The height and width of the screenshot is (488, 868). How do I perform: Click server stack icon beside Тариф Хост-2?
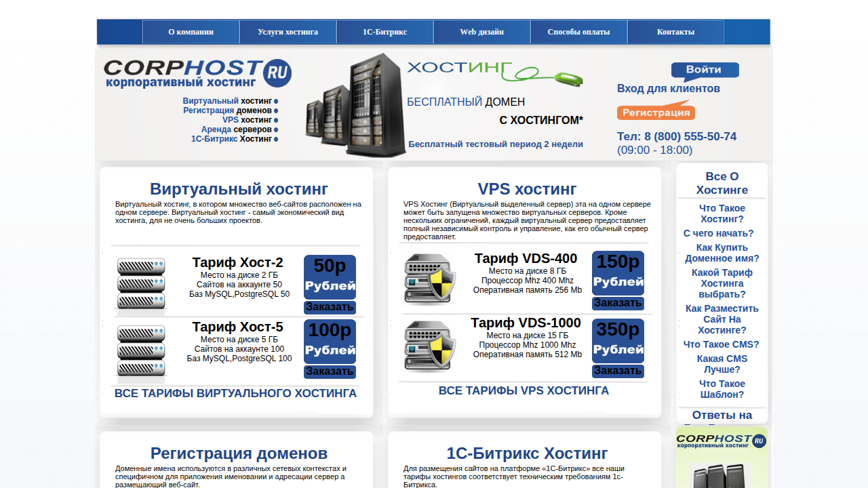pyautogui.click(x=141, y=285)
